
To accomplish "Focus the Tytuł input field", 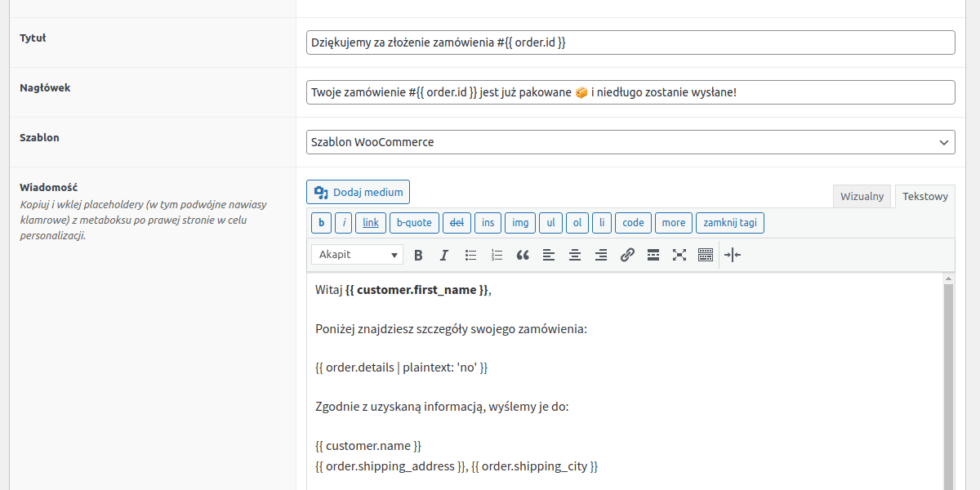I will (630, 42).
